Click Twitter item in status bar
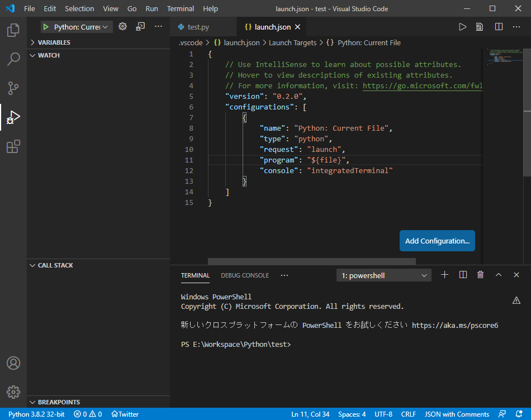Viewport: 531px width, 420px height. (125, 414)
